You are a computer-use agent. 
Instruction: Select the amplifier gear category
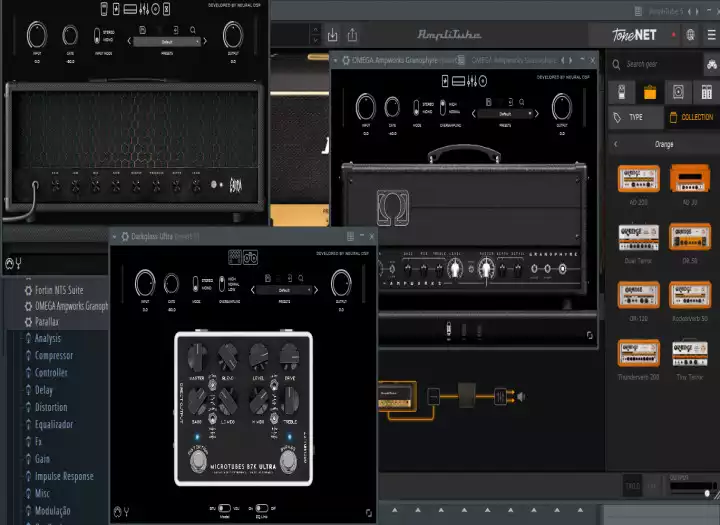[x=650, y=92]
